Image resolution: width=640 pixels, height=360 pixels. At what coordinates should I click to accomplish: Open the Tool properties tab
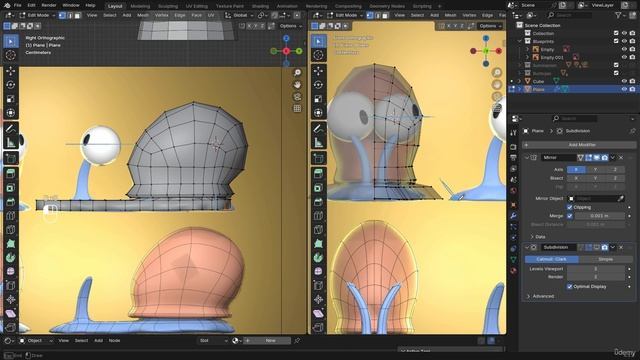(513, 132)
